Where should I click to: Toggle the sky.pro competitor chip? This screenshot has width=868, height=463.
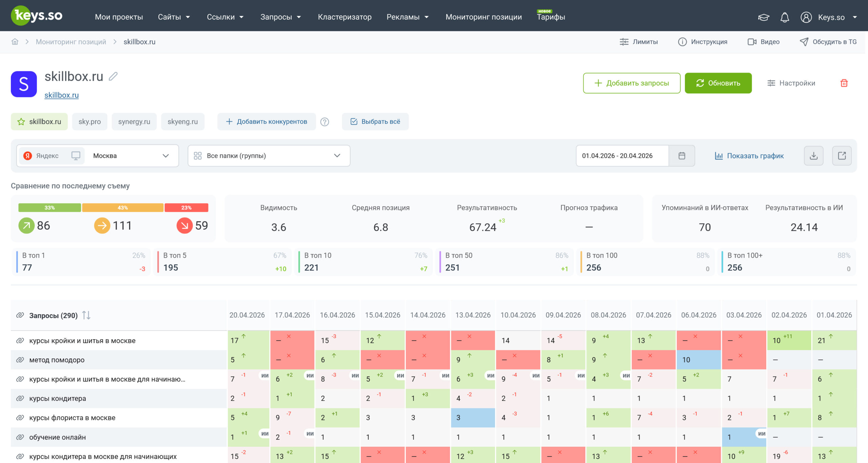[x=90, y=121]
